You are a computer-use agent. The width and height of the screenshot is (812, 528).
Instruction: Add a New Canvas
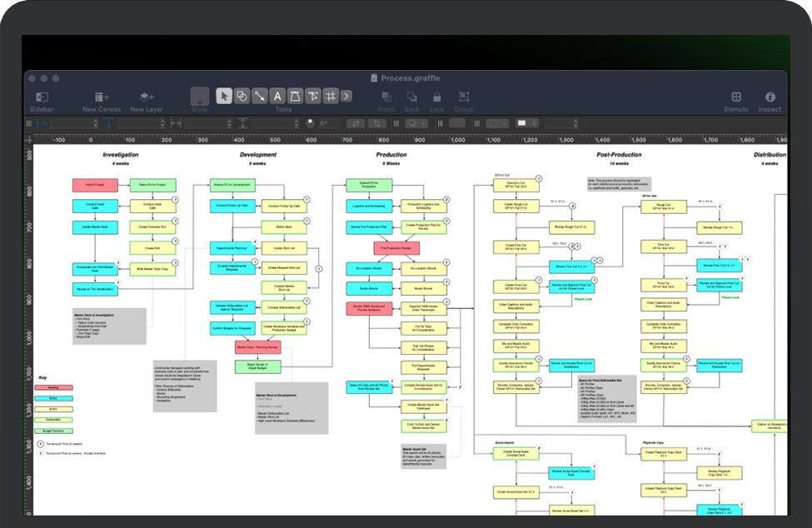click(102, 97)
